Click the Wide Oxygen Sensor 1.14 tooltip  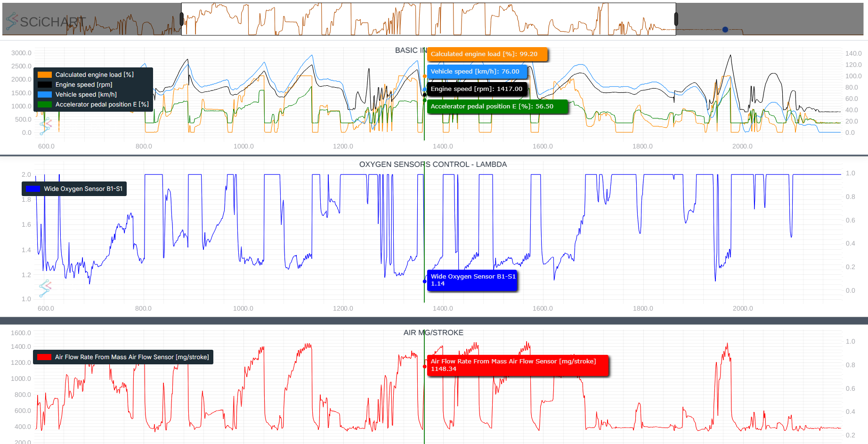pyautogui.click(x=472, y=280)
